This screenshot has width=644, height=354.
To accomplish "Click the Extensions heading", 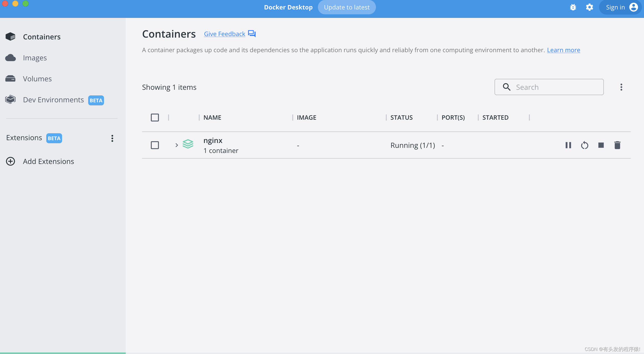I will (x=24, y=138).
